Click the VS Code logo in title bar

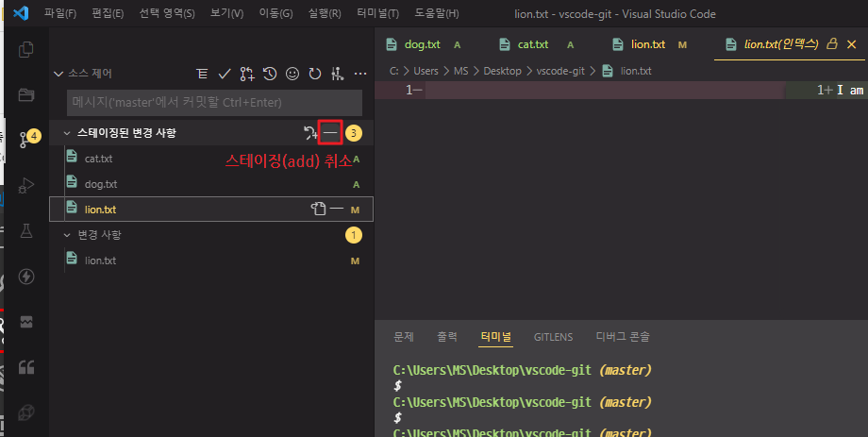tap(21, 12)
